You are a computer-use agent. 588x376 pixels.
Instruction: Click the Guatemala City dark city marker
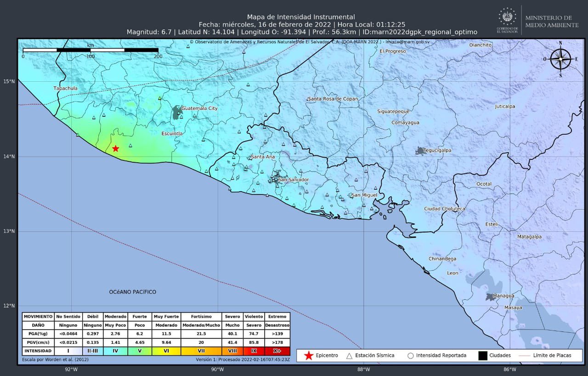(x=177, y=112)
